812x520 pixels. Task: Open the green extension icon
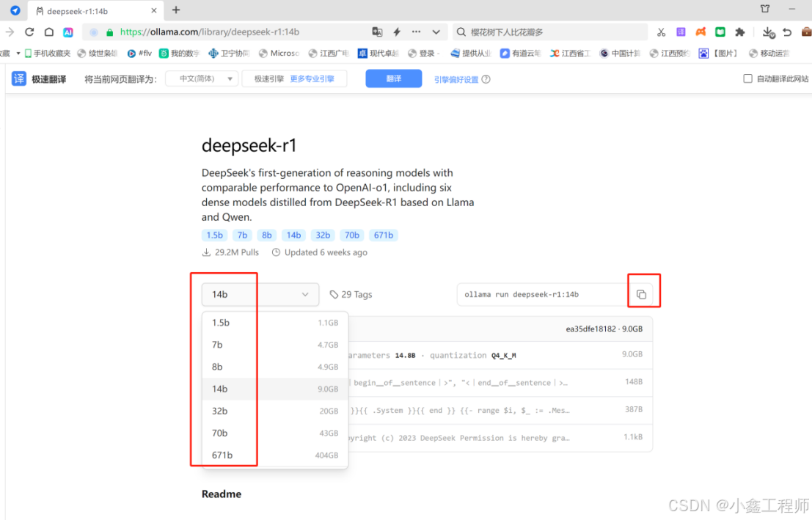(x=720, y=32)
